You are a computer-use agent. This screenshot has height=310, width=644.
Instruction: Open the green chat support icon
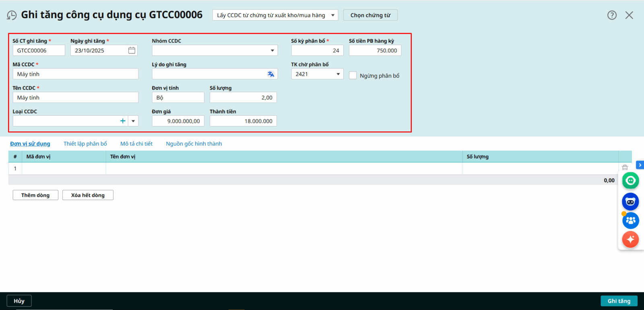coord(630,181)
